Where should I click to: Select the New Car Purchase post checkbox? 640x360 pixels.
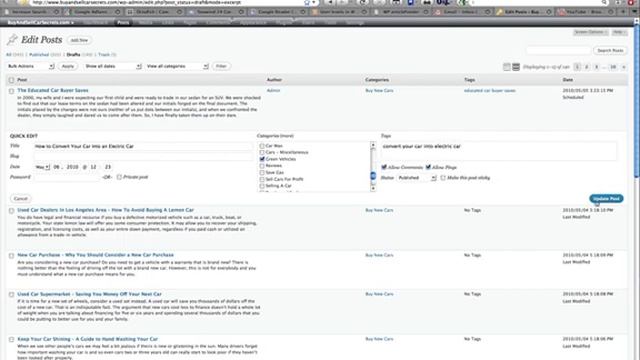click(x=11, y=256)
